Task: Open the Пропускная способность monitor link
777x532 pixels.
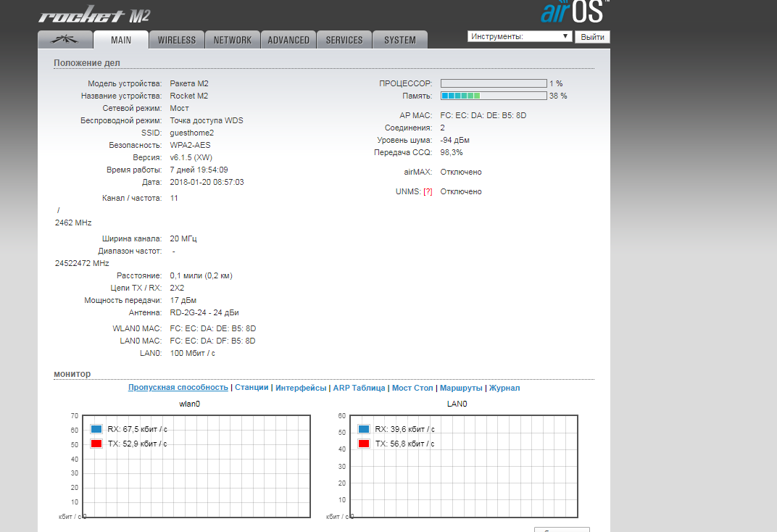Action: (178, 387)
